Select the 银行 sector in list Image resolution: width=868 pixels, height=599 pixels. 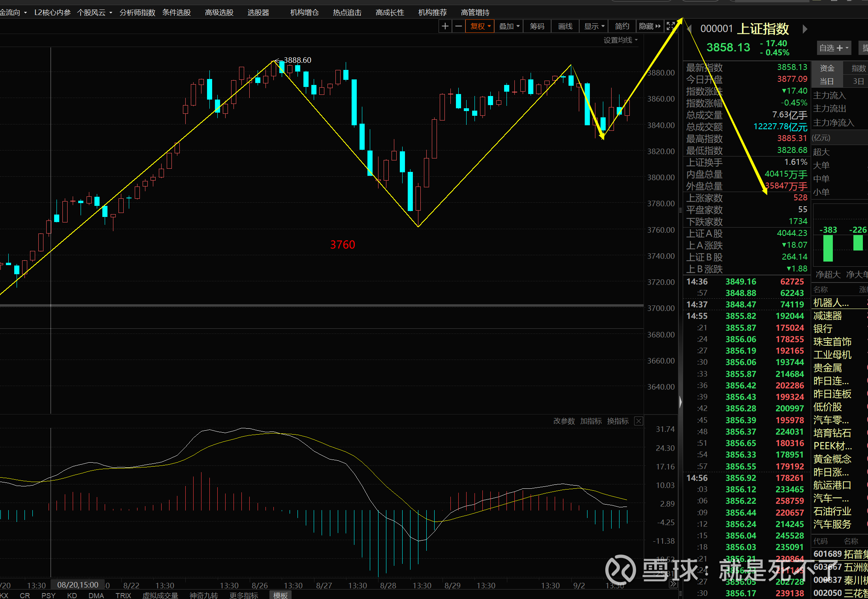(823, 329)
